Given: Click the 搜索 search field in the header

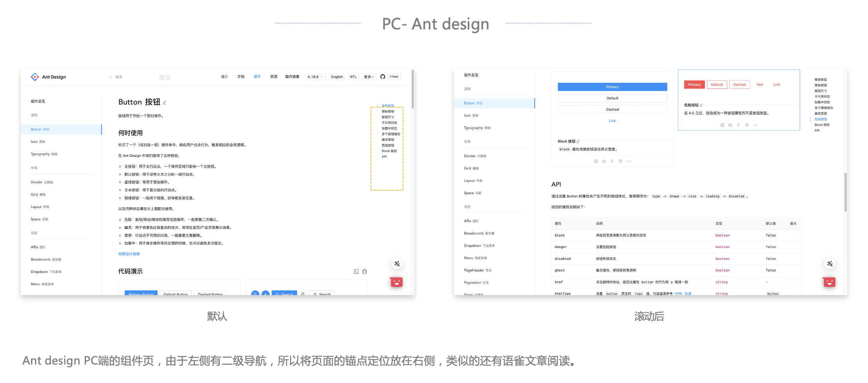Looking at the screenshot, I should [x=140, y=77].
